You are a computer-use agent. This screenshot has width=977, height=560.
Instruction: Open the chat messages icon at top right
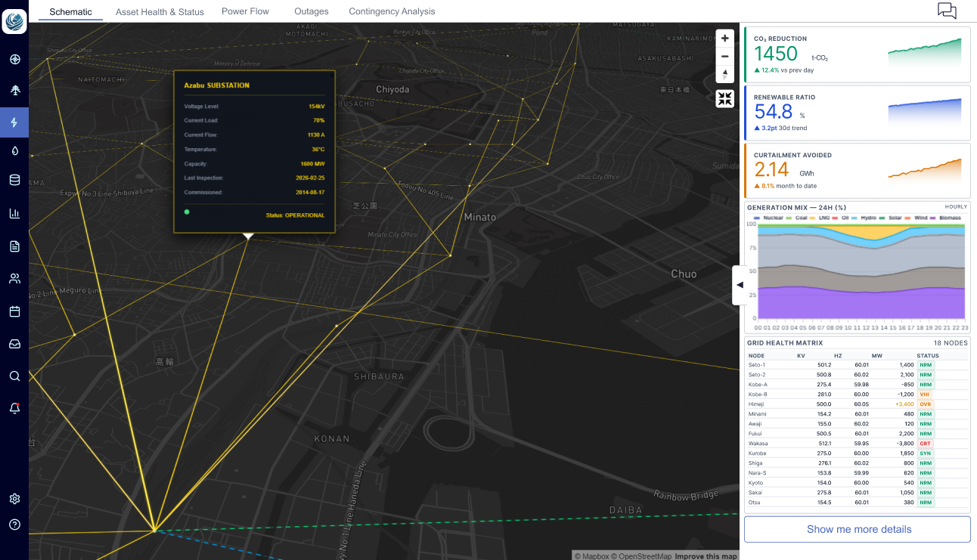coord(947,11)
